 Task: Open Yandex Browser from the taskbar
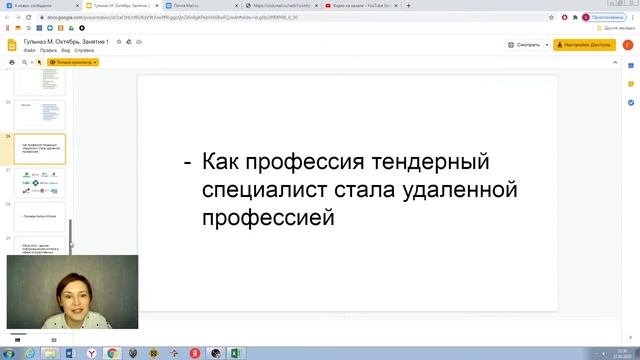point(91,353)
